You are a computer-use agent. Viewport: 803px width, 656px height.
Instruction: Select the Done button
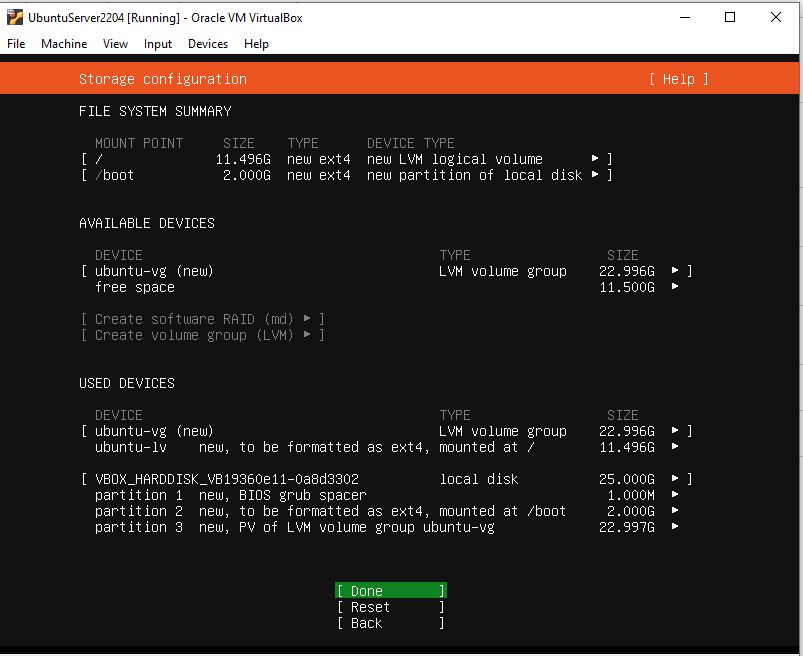[391, 590]
